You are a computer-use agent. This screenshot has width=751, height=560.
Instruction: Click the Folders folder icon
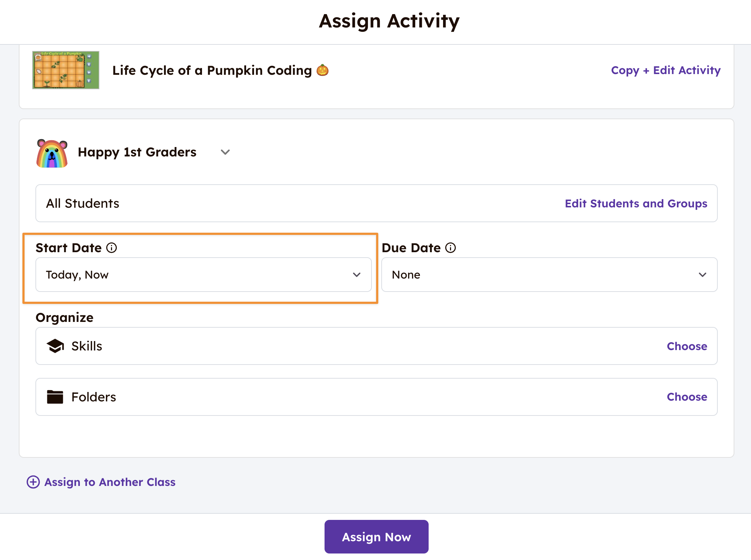[55, 397]
